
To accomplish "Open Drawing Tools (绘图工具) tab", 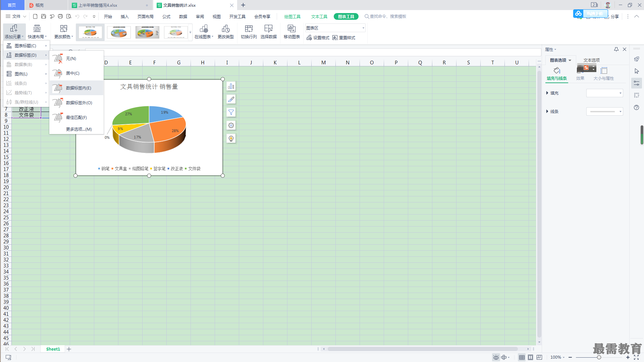I will [292, 16].
